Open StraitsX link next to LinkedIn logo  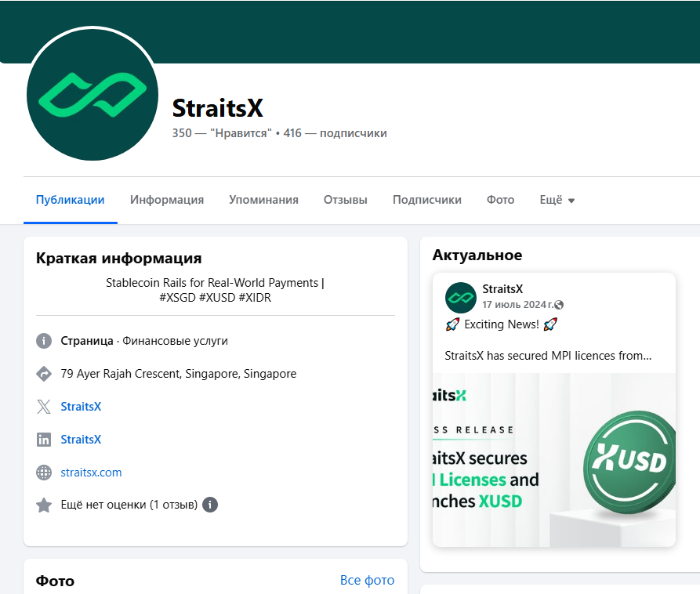[x=81, y=440]
